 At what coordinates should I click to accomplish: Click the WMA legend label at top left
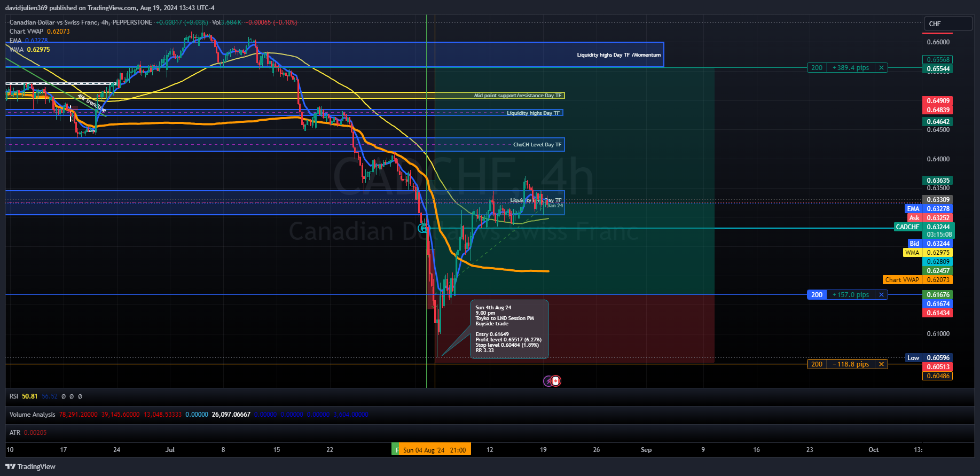[x=17, y=50]
